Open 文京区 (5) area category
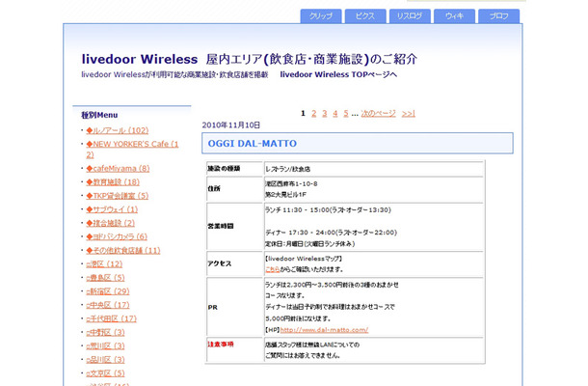Image resolution: width=588 pixels, height=386 pixels. (105, 373)
